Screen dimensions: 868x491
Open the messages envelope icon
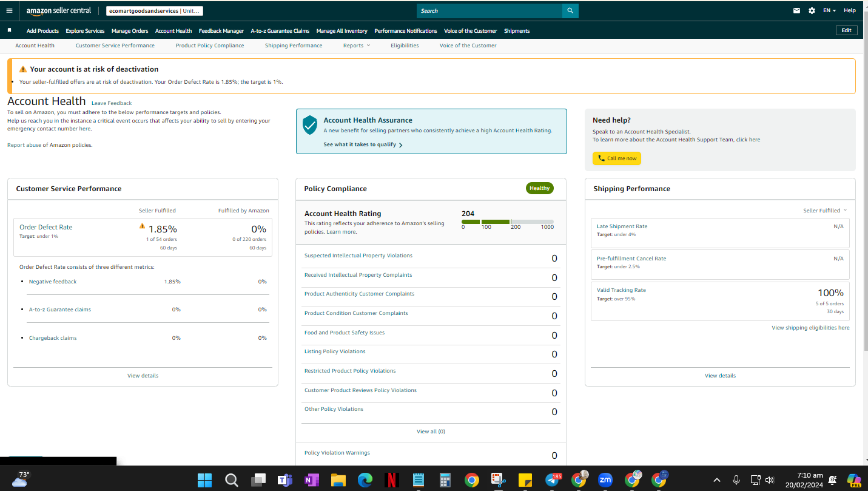pyautogui.click(x=796, y=10)
